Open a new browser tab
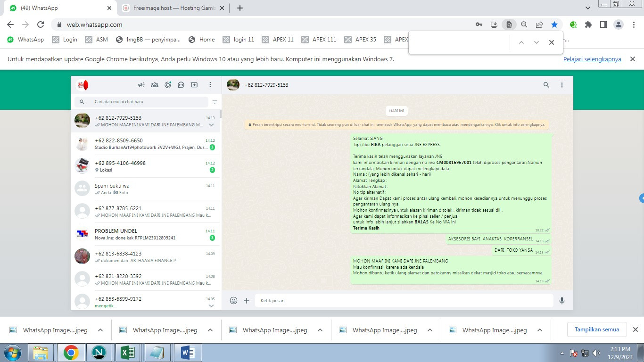Viewport: 644px width, 362px height. (x=240, y=8)
